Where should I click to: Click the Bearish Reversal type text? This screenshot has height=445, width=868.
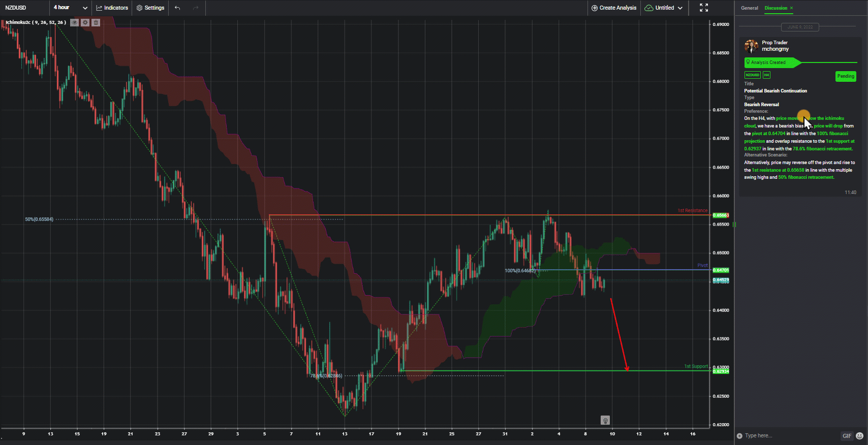coord(761,105)
